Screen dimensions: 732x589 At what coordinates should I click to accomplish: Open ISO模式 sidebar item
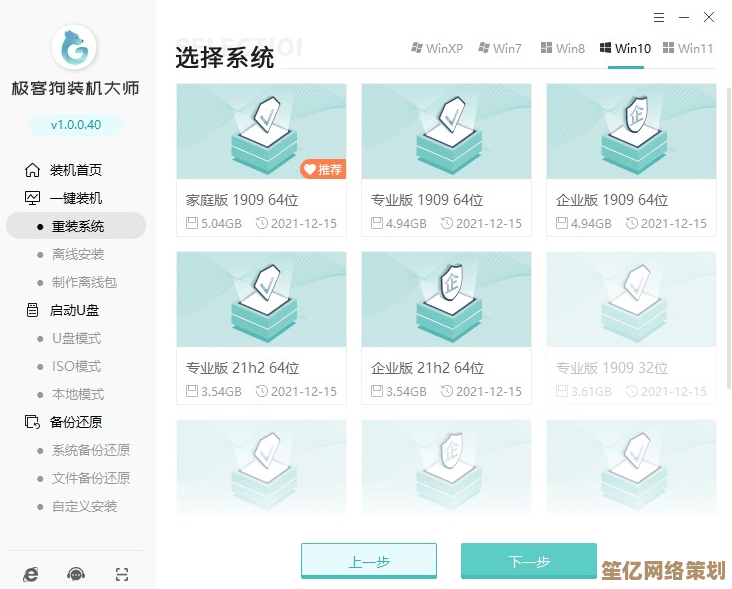[77, 366]
